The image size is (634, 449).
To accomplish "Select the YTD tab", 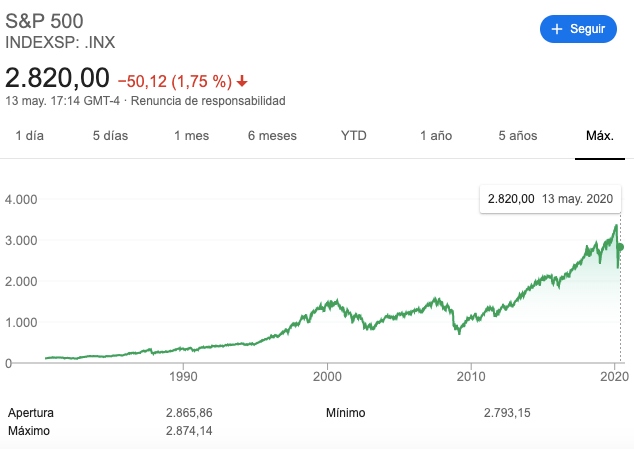I will [354, 136].
